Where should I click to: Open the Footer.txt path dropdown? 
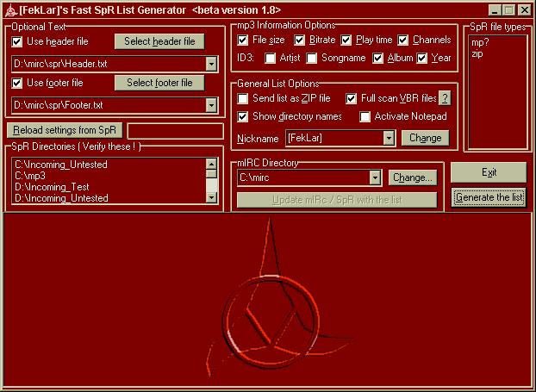211,105
